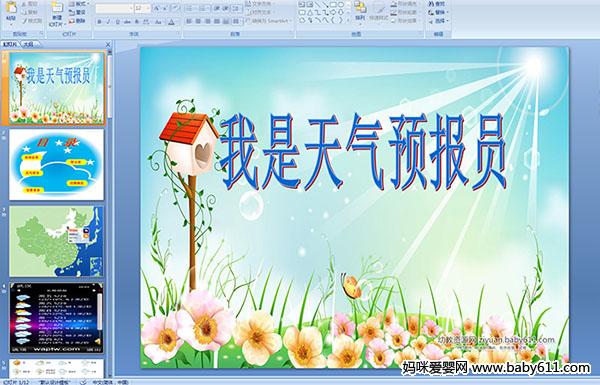600x385 pixels.
Task: Click the Change Case Aa icon
Action: click(x=158, y=22)
